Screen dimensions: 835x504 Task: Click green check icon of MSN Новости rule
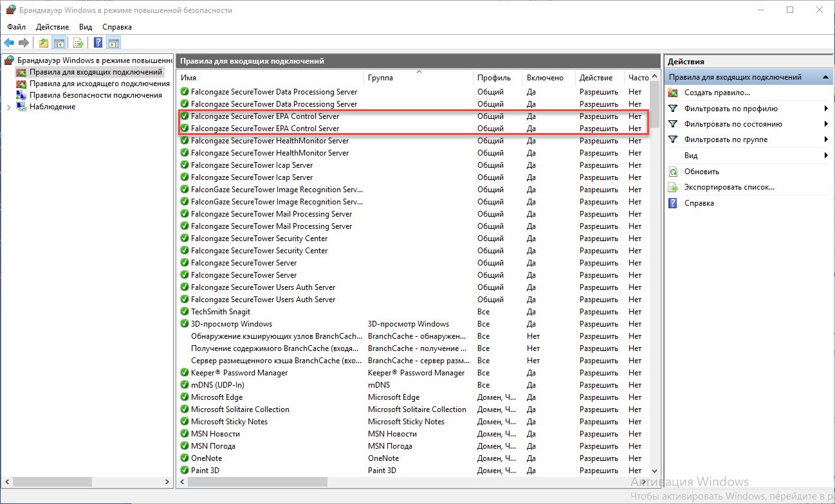coord(185,434)
